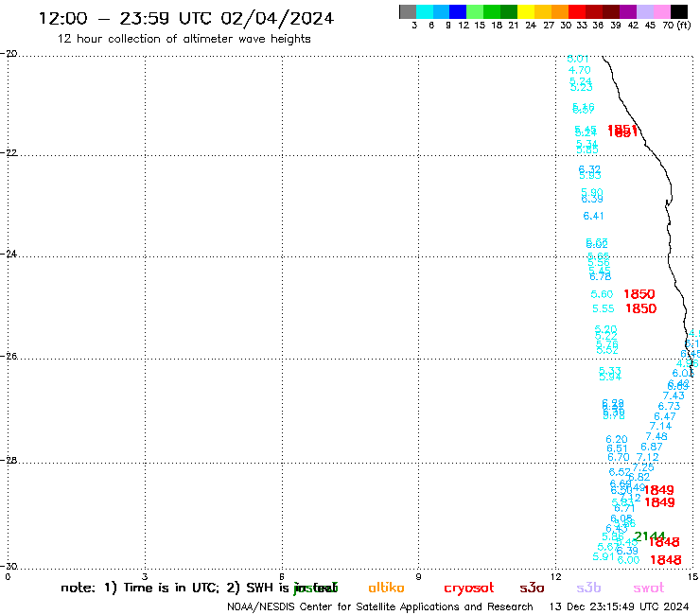Click the gray 3 ft legend swatch
This screenshot has height=615, width=700.
tap(408, 11)
